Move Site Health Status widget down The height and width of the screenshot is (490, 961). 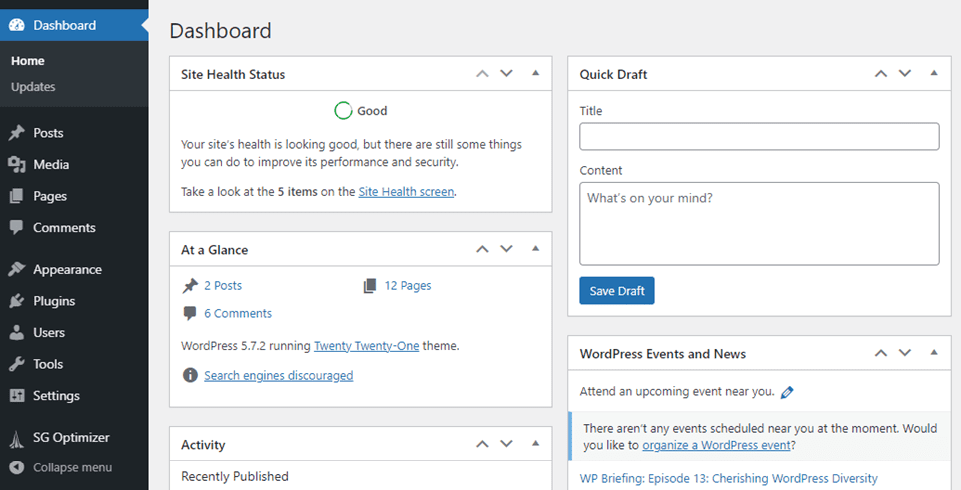(506, 74)
